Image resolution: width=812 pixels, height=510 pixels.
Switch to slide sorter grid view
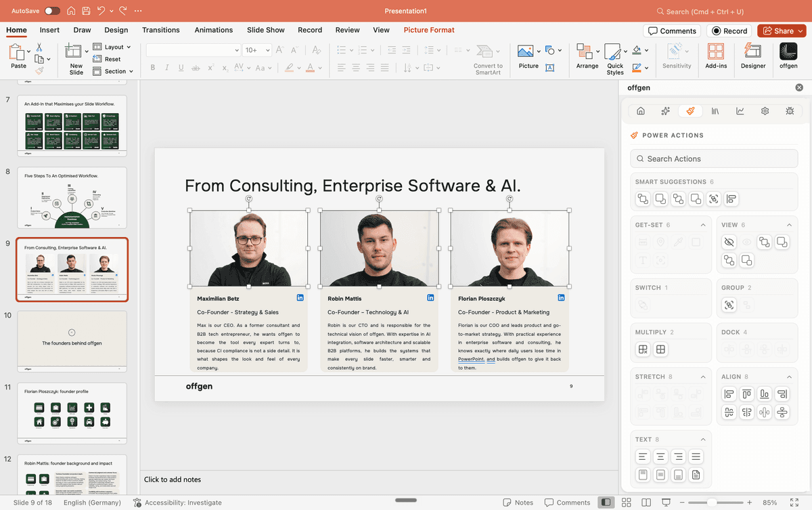pos(627,503)
